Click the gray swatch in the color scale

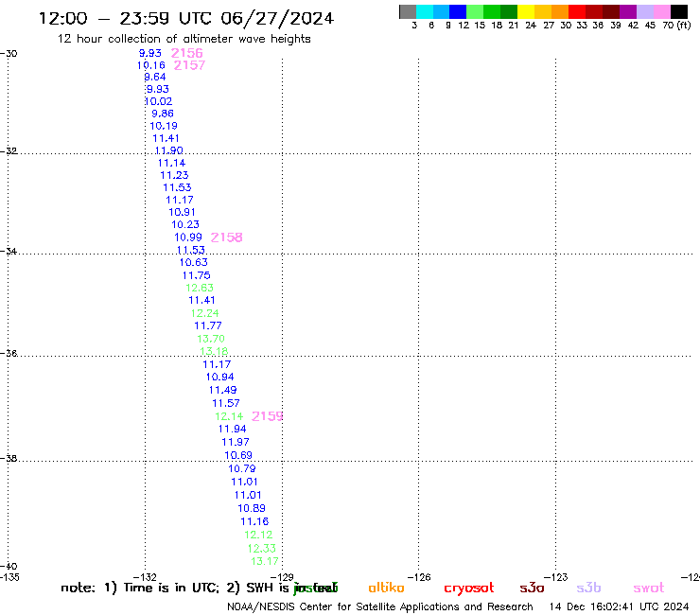pos(408,11)
